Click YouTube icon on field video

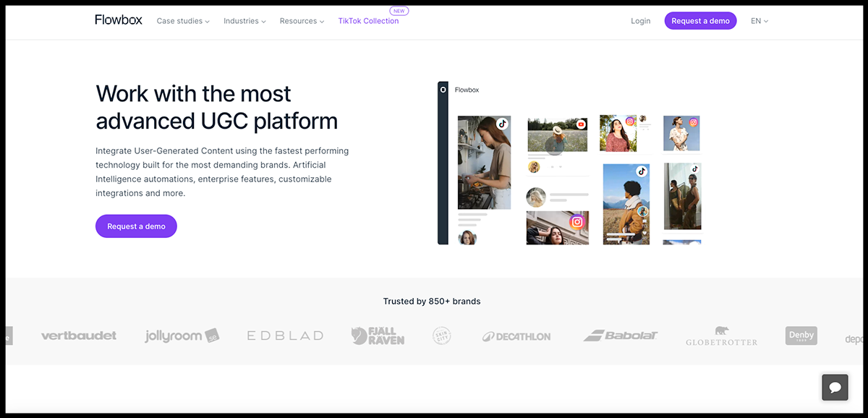click(x=580, y=124)
